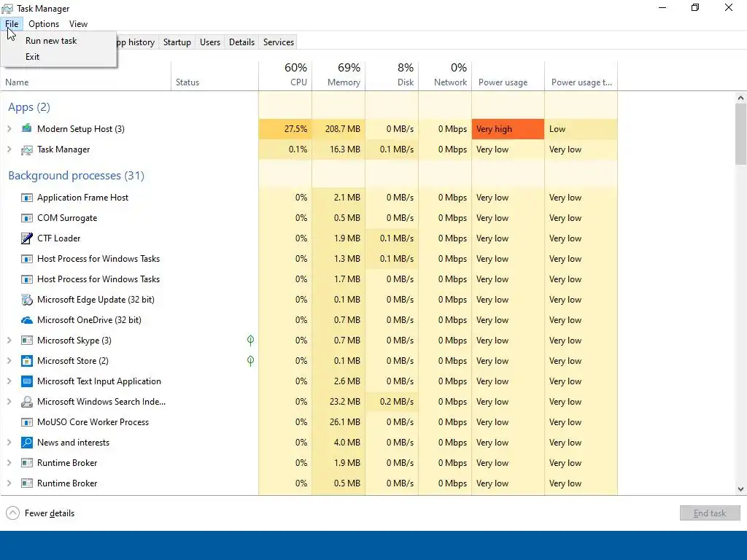Choose Run new task from File menu
This screenshot has height=560, width=747.
(x=58, y=41)
